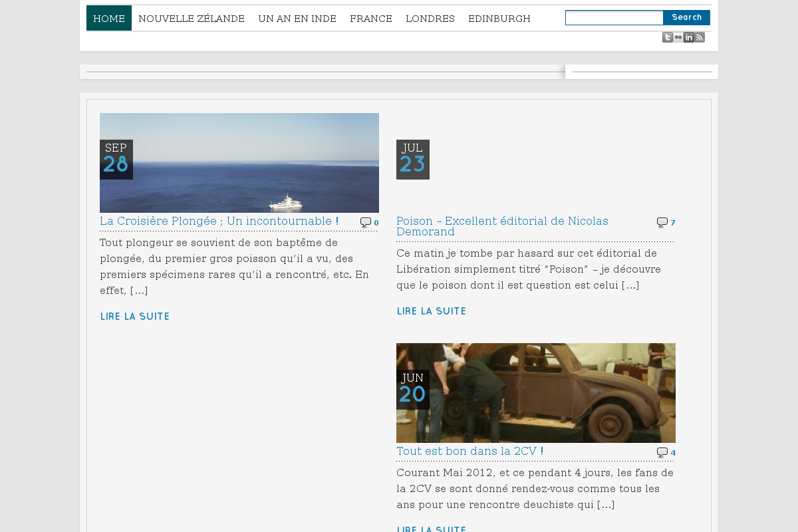Click the JUL 23 date badge

pos(413,160)
